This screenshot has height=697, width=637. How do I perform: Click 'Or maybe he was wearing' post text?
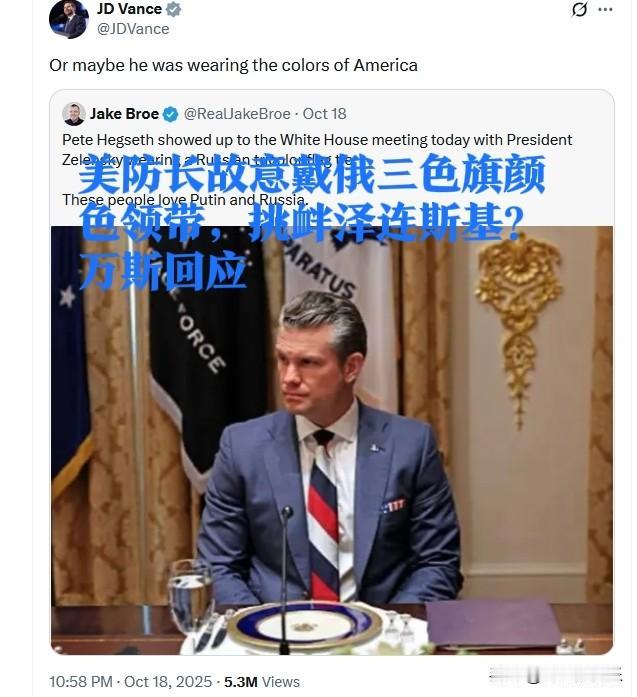click(x=233, y=65)
